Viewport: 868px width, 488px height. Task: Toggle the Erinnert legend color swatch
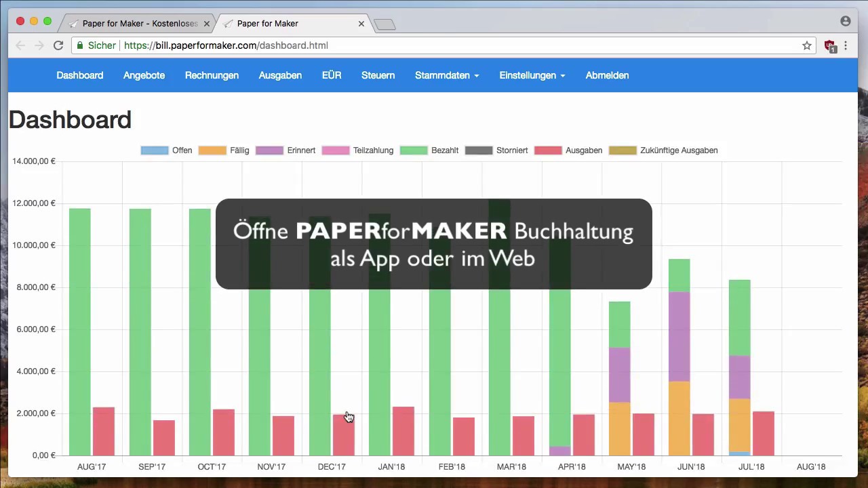click(269, 150)
